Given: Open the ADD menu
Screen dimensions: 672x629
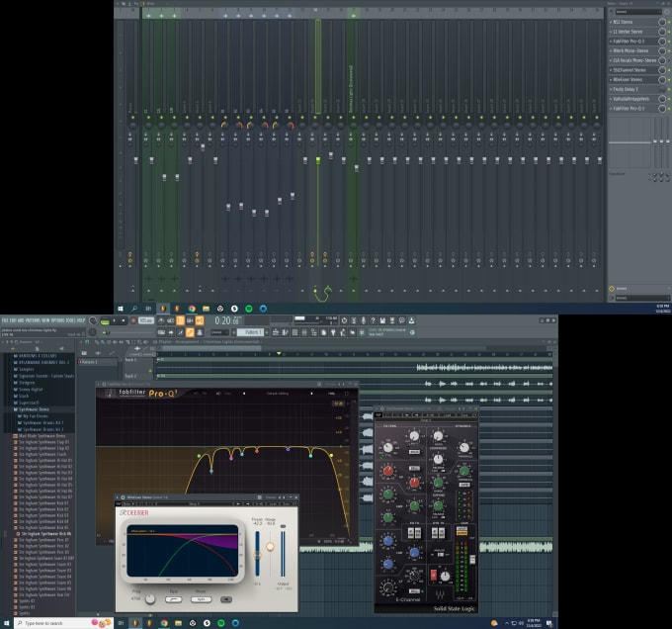Looking at the screenshot, I should pos(21,320).
